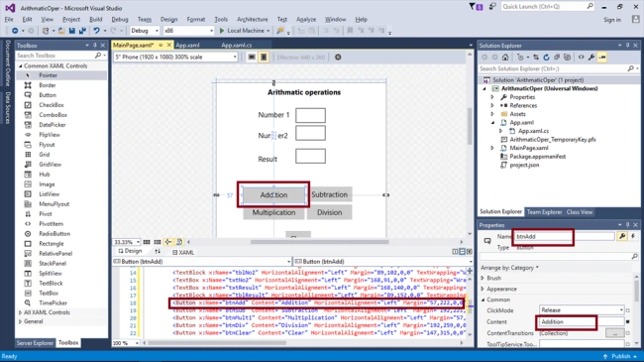The height and width of the screenshot is (362, 644).
Task: Open the device size dropdown 5" Phone
Action: click(175, 58)
